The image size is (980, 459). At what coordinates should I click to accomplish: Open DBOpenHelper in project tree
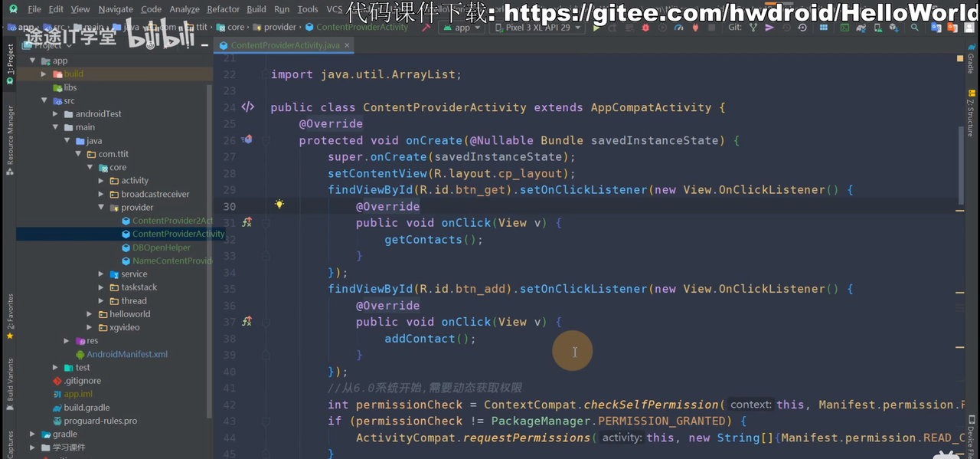click(162, 248)
